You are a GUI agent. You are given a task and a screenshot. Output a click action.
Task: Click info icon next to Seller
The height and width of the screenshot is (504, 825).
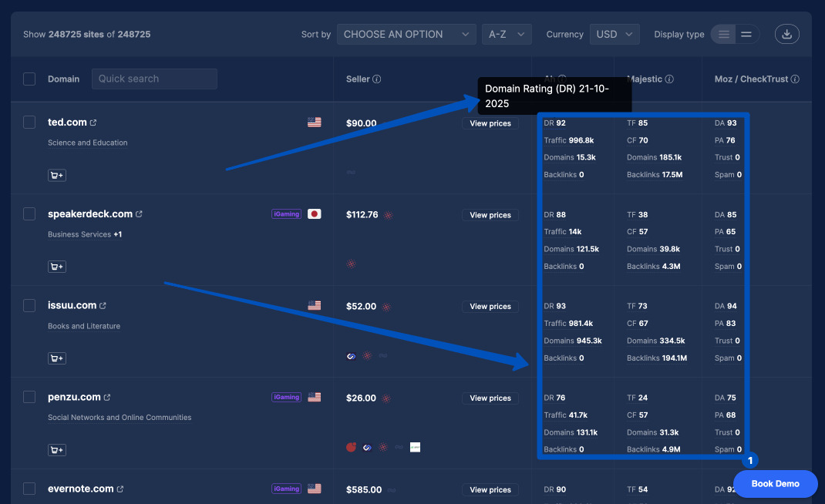(x=377, y=79)
